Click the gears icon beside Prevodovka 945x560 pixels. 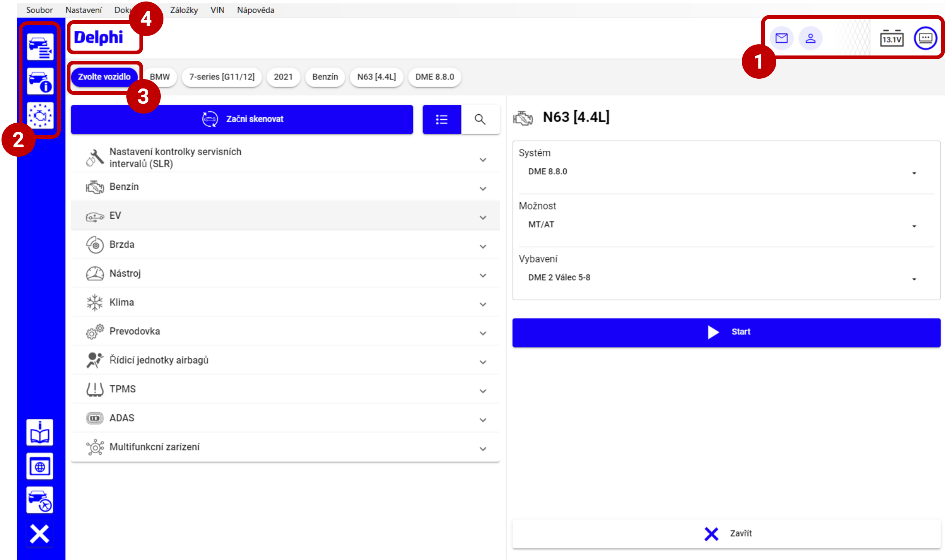(x=95, y=331)
